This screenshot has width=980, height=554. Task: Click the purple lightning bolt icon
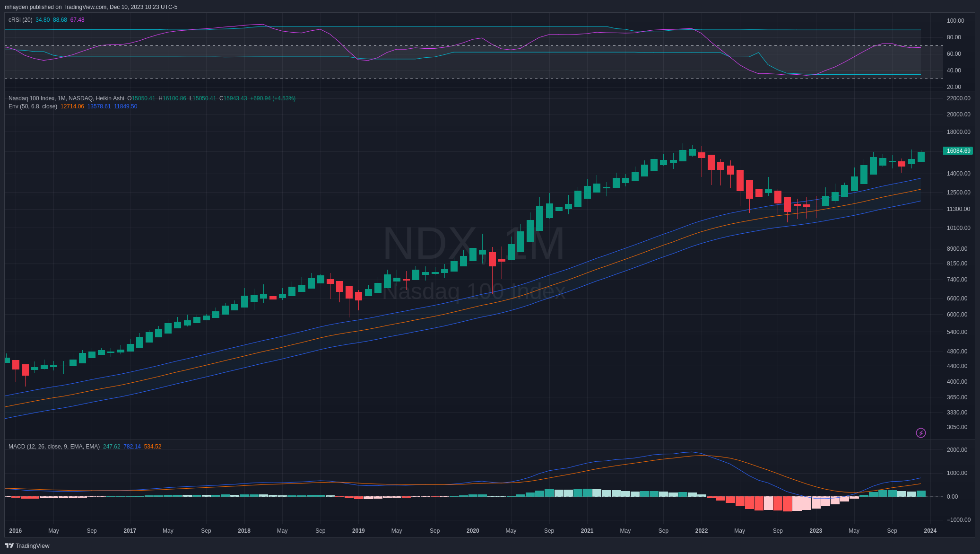pyautogui.click(x=920, y=433)
